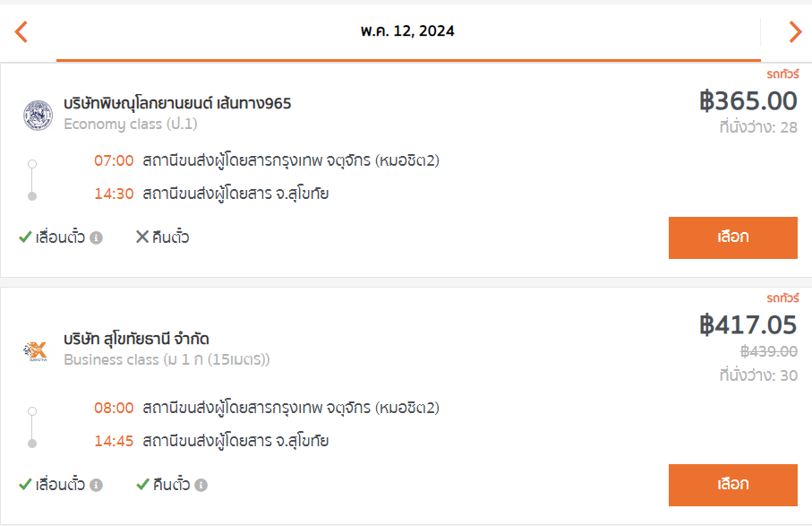
Task: Open info icon beside second คืนตั๋ว
Action: 201,485
